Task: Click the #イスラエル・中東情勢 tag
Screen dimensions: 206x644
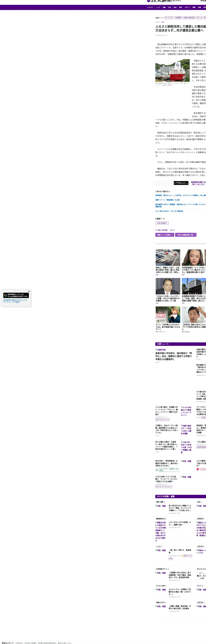Action: pyautogui.click(x=173, y=18)
